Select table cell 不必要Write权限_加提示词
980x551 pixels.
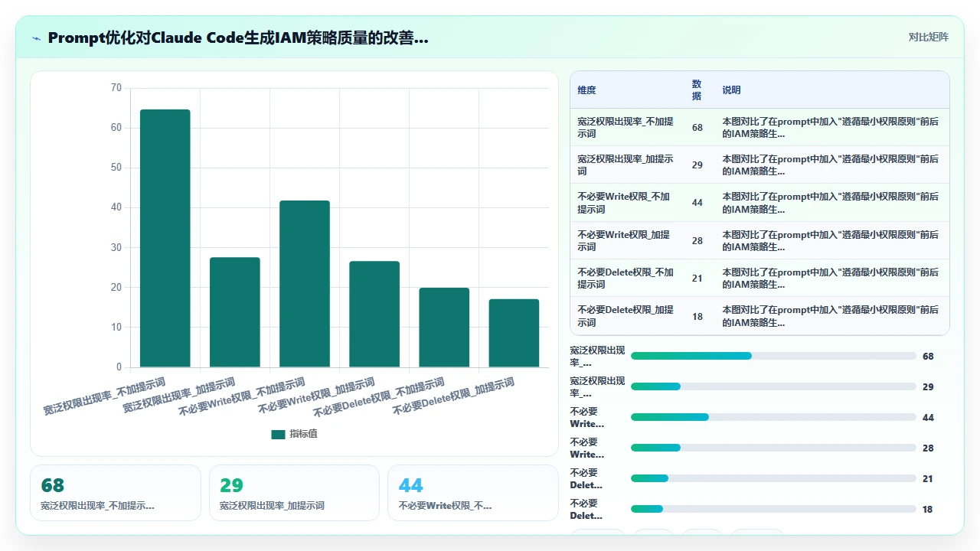pos(626,241)
